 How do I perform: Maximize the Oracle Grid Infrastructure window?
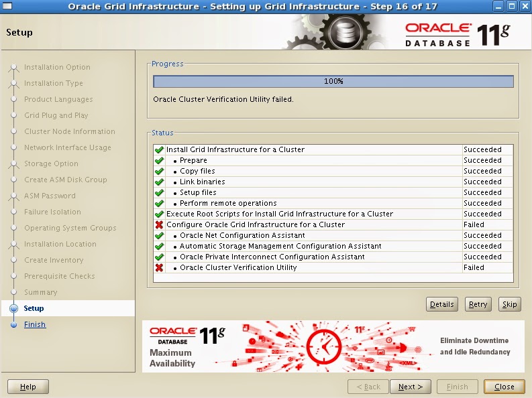[x=512, y=7]
